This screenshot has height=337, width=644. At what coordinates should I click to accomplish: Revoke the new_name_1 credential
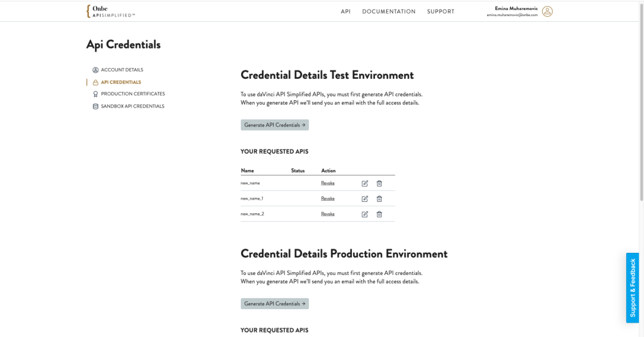click(328, 199)
